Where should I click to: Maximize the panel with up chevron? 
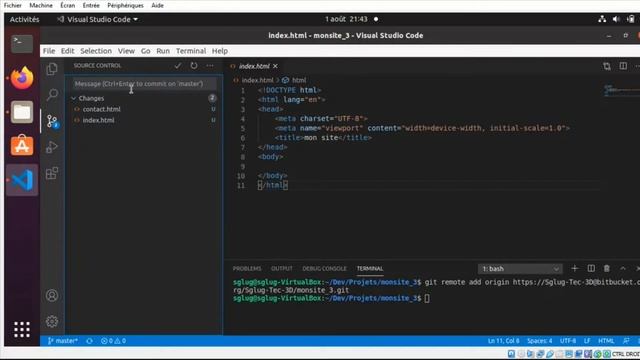[x=623, y=269]
